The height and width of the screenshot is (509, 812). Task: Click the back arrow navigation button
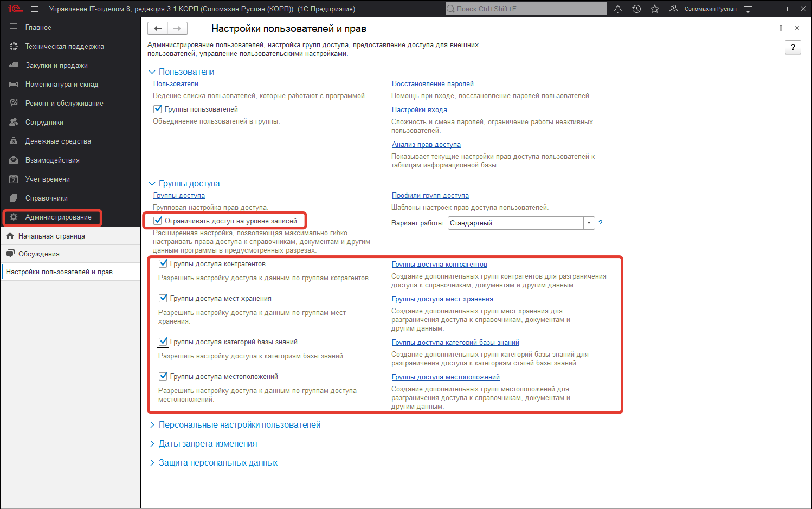pos(158,29)
